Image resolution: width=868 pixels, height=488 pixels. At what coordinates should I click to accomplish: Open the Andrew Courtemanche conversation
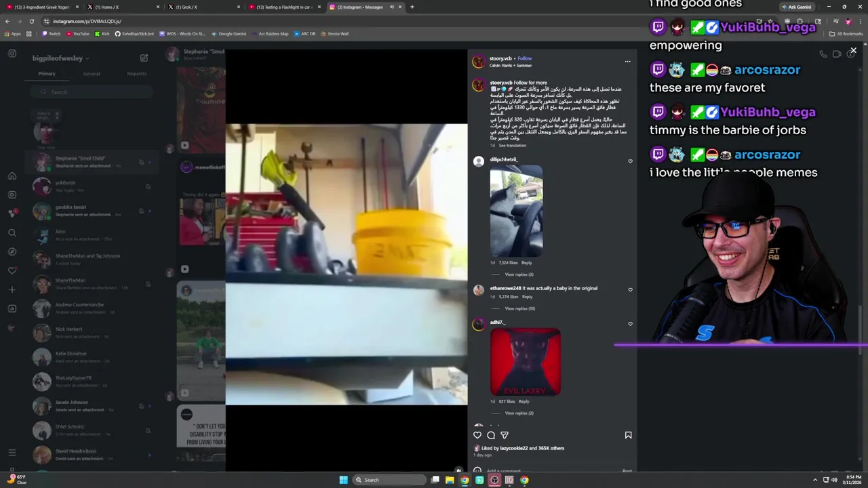coord(92,308)
